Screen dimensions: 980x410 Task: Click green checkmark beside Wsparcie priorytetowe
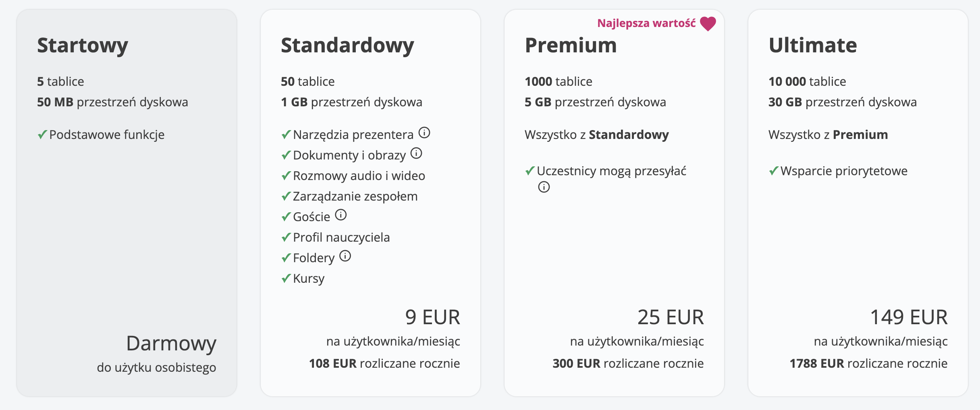pyautogui.click(x=774, y=171)
